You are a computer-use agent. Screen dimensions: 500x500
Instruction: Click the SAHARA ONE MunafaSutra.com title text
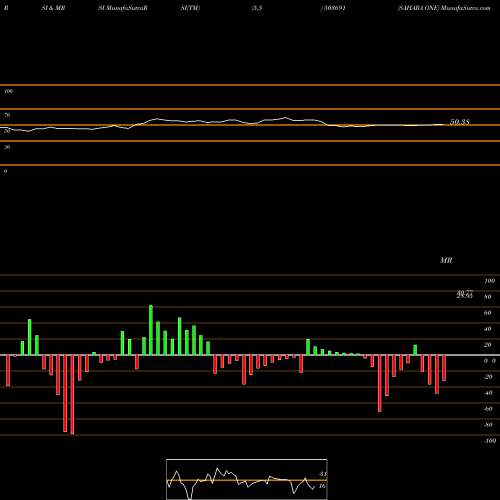pyautogui.click(x=444, y=8)
